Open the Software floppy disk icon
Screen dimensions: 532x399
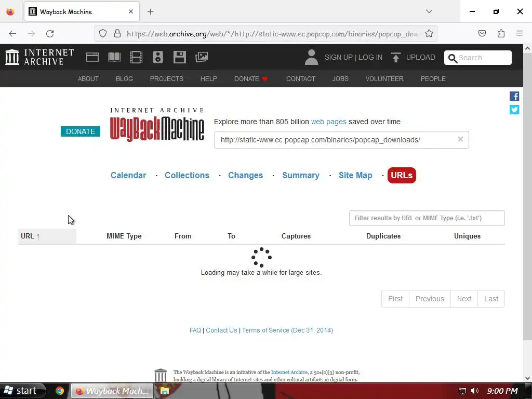(179, 57)
